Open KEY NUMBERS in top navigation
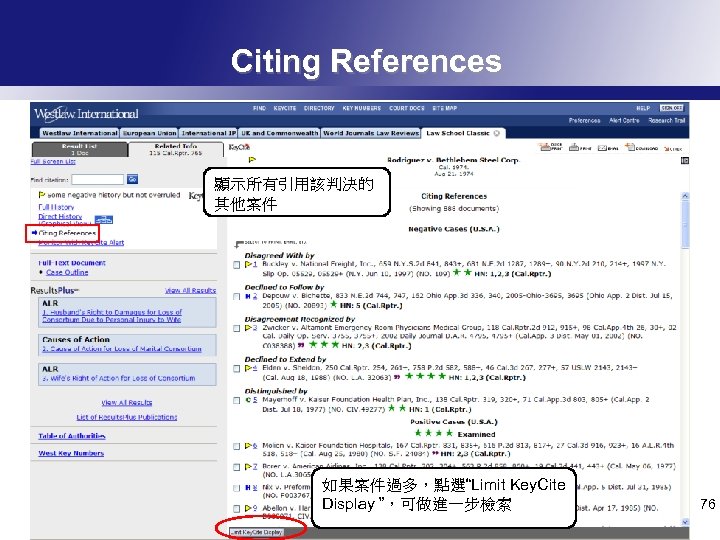This screenshot has height=540, width=720. [362, 108]
